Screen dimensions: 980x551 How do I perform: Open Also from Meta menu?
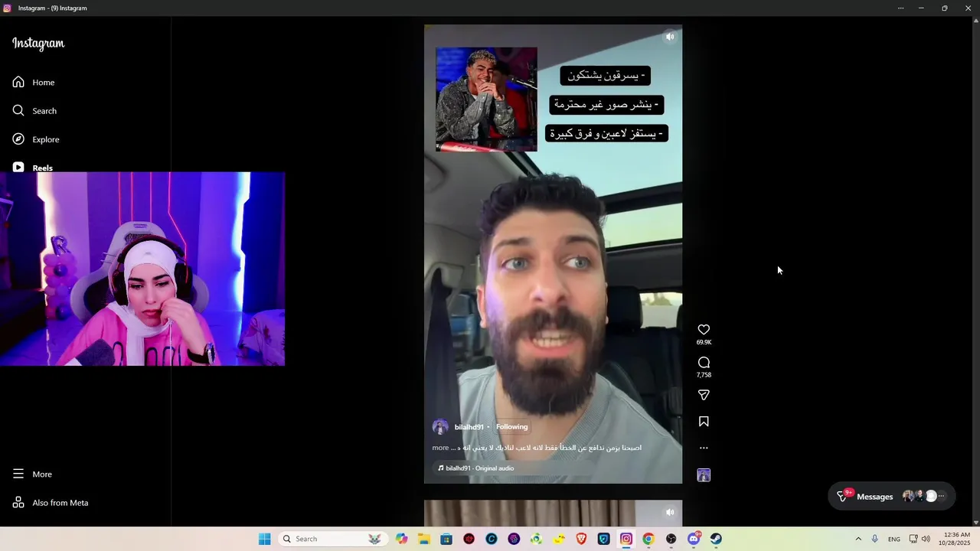(60, 503)
